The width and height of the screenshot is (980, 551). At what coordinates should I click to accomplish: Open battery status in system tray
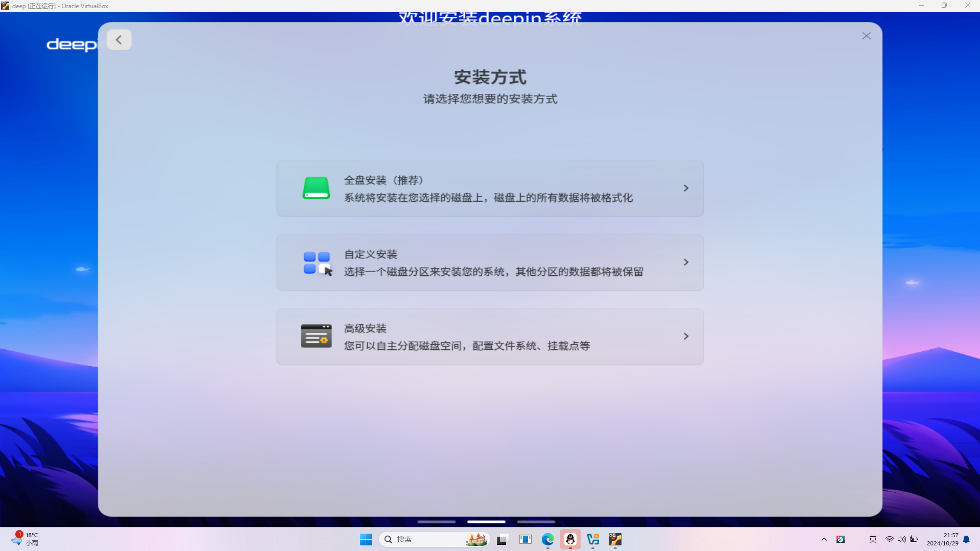914,539
